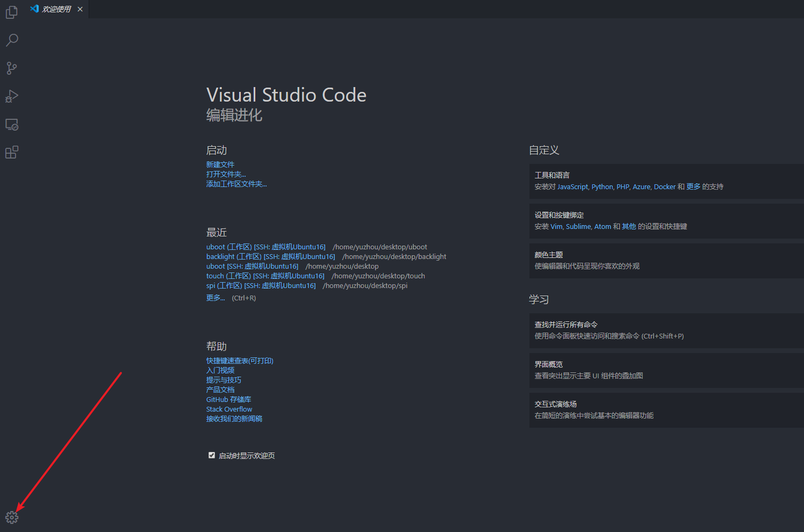Open the 快捷键速查表(可打印) help link

240,360
